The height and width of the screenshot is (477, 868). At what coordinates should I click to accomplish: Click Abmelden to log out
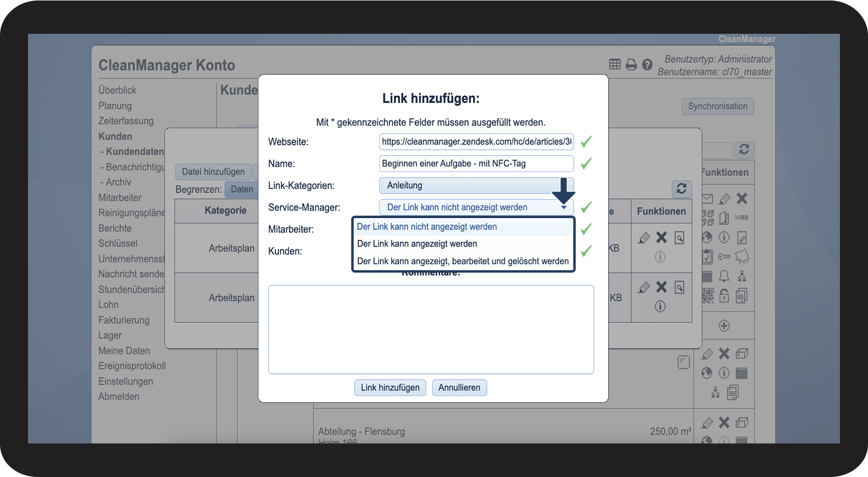119,396
